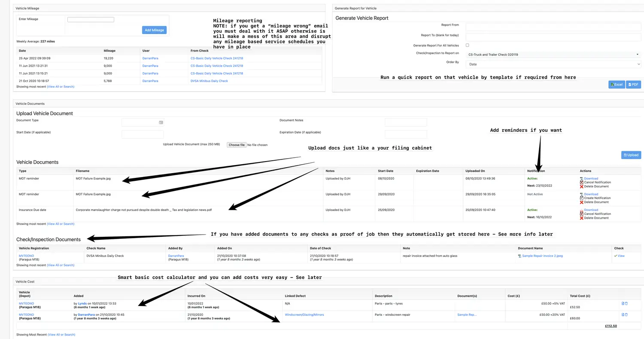
Task: Open the Document Type selector field
Action: tap(143, 122)
